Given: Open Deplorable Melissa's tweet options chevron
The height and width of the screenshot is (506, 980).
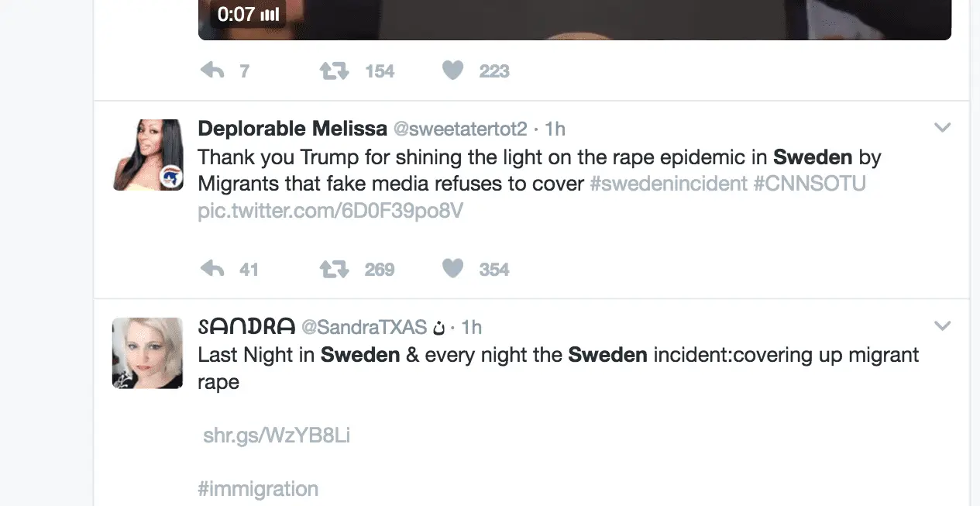Looking at the screenshot, I should (942, 128).
